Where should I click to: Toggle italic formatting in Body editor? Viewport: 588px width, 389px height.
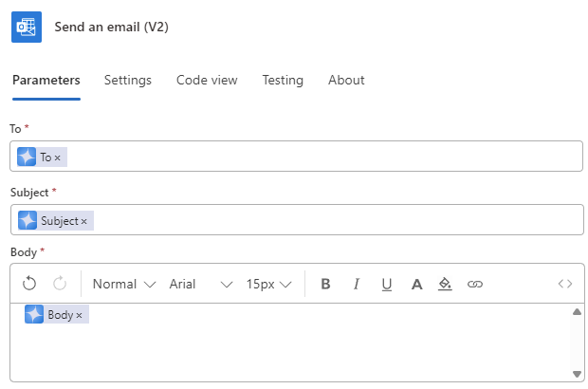tap(357, 284)
